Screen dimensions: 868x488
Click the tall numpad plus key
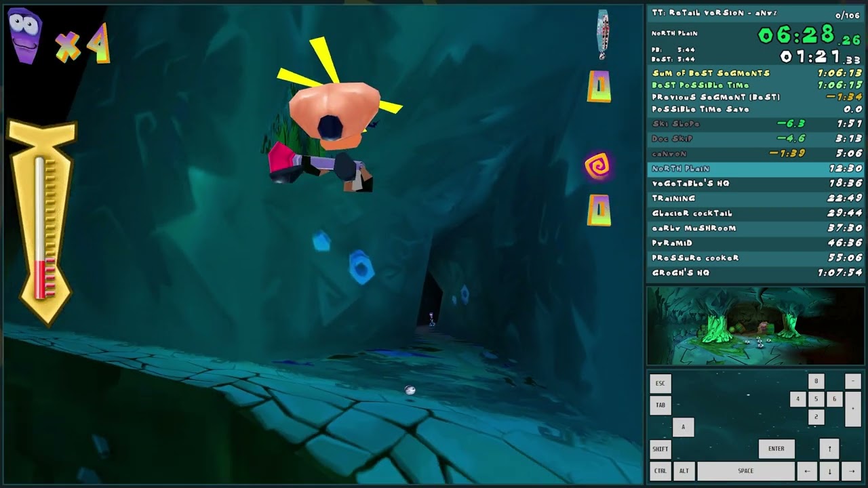click(852, 409)
